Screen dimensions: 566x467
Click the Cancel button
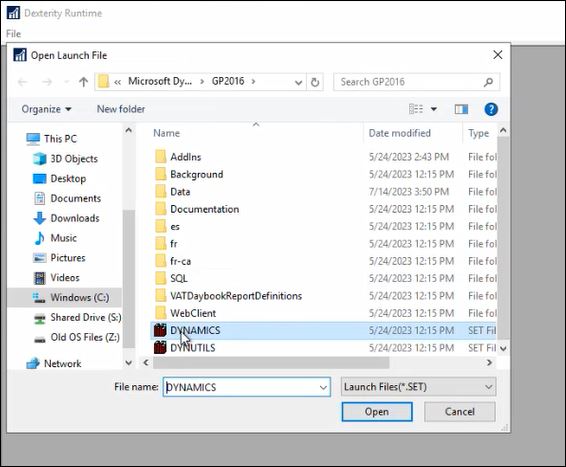coord(460,412)
